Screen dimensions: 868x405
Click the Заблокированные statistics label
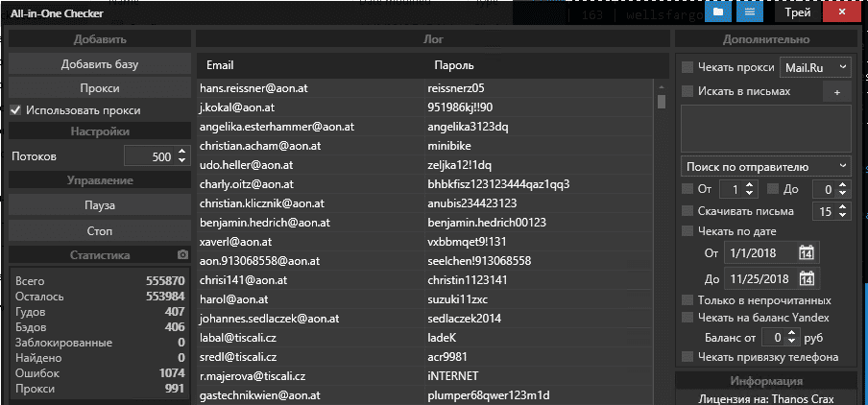click(63, 343)
